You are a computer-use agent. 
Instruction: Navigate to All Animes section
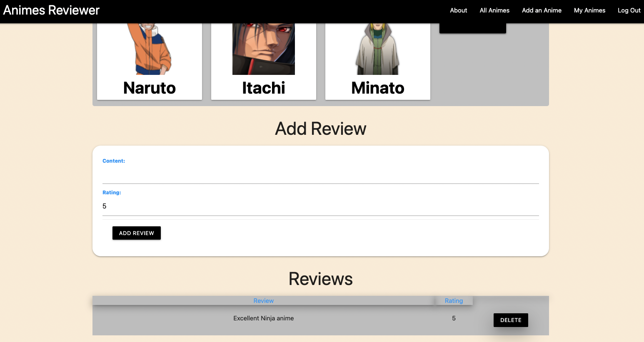point(494,10)
